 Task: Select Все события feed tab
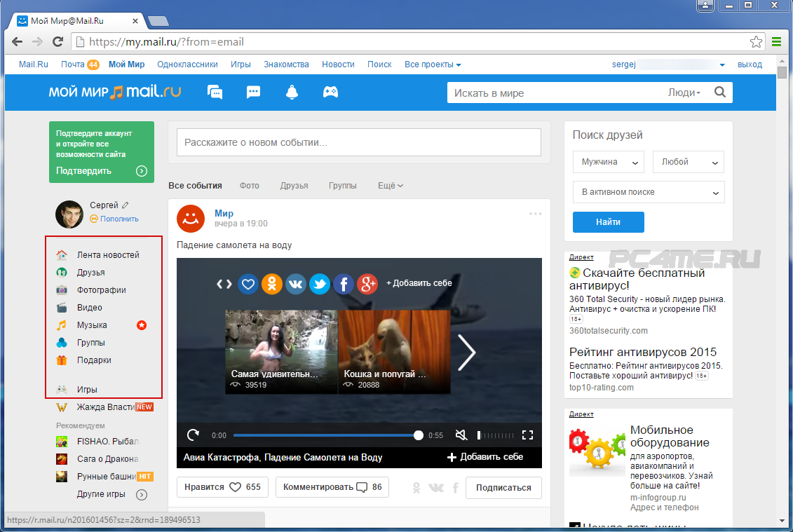point(195,186)
